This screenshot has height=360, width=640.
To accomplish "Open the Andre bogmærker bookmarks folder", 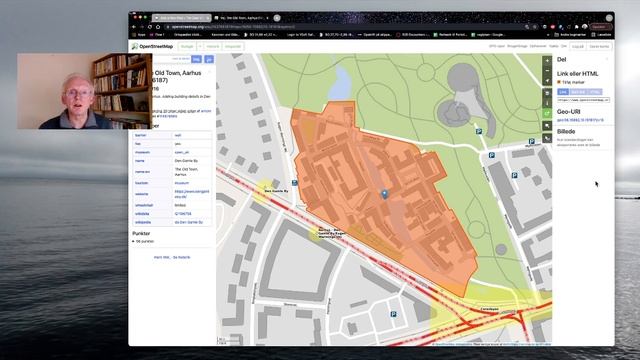I will coord(571,35).
